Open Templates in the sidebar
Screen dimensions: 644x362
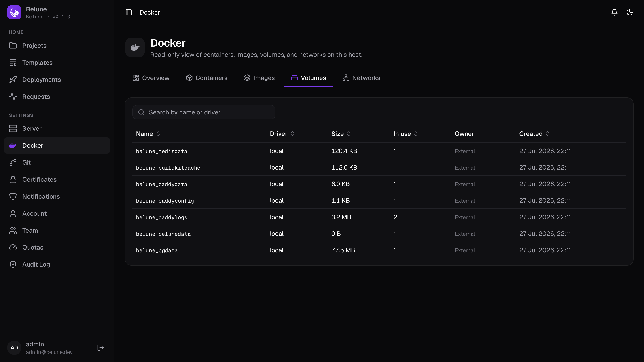pyautogui.click(x=57, y=63)
